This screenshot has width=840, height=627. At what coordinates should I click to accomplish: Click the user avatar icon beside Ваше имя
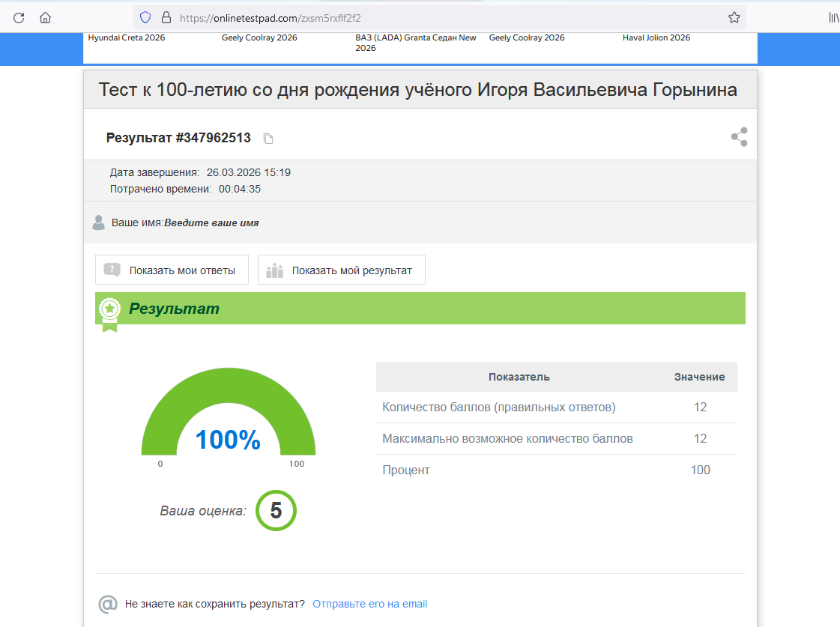point(98,222)
